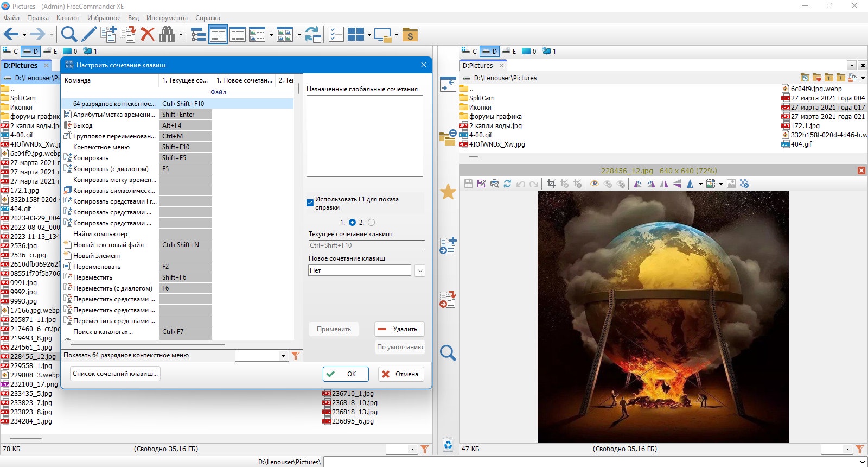Select the 'Переименовать' command row
Viewport: 868px width, 467px height.
[x=138, y=267]
